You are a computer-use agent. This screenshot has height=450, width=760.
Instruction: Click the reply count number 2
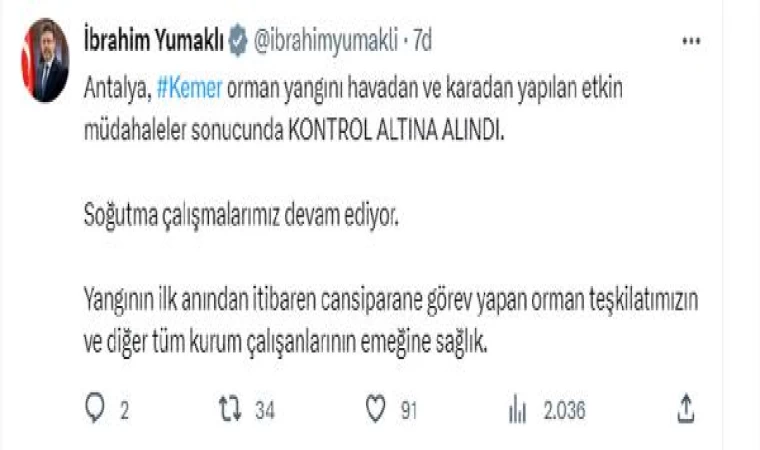tap(125, 410)
